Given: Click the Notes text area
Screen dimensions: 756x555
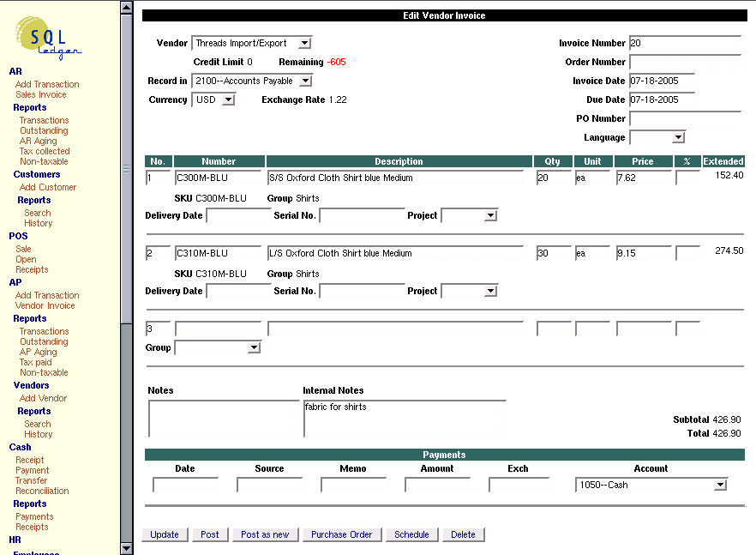Looking at the screenshot, I should pyautogui.click(x=225, y=419).
